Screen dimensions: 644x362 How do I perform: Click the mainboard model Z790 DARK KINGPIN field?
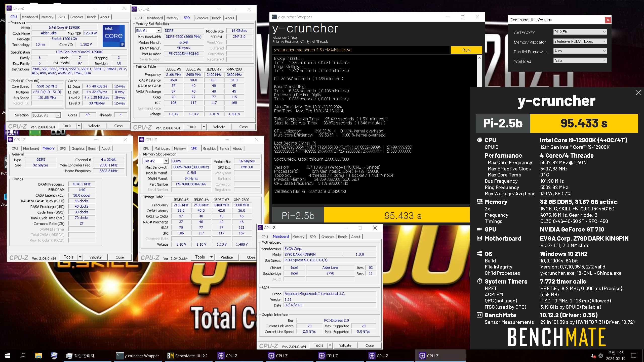tap(313, 254)
